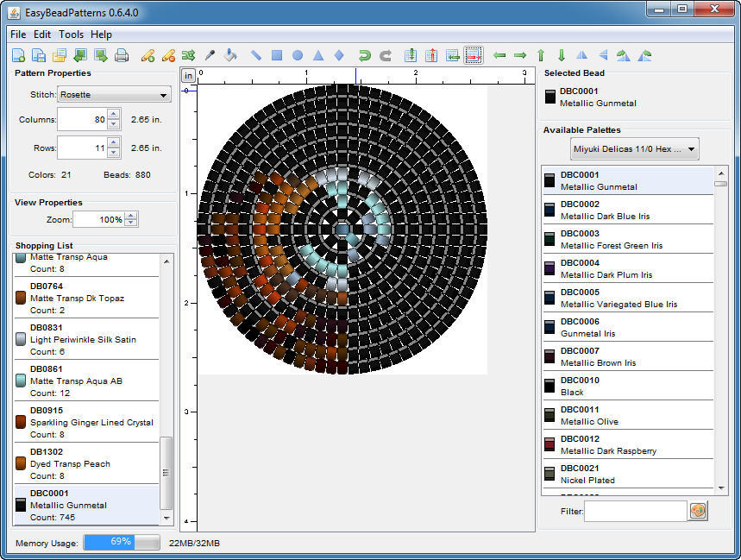Image resolution: width=741 pixels, height=560 pixels.
Task: Click the palette Filter text field
Action: [635, 512]
